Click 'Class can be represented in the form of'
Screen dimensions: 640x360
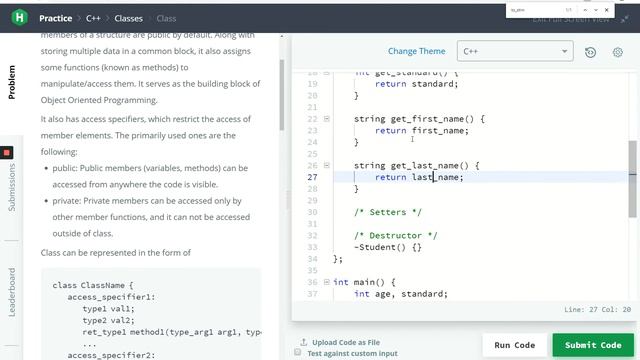(116, 253)
